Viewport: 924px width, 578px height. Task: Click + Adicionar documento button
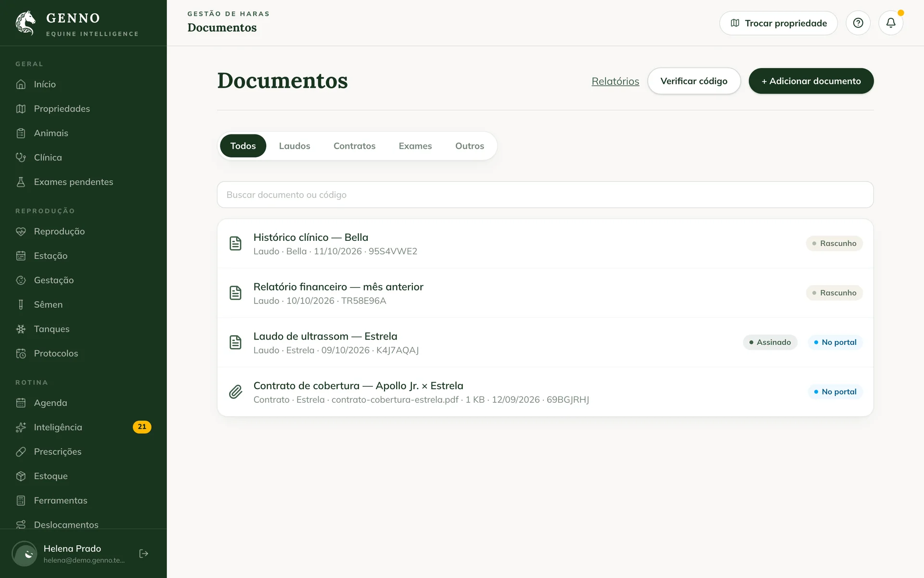pos(811,81)
